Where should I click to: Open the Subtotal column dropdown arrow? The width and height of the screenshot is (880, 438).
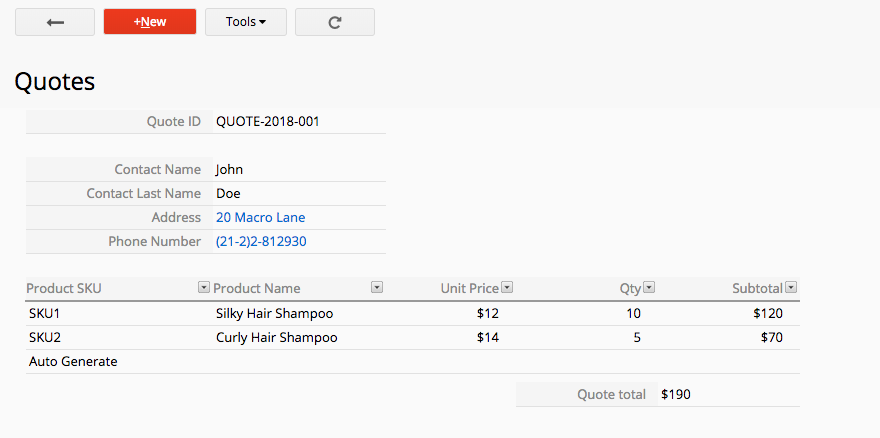[x=791, y=288]
